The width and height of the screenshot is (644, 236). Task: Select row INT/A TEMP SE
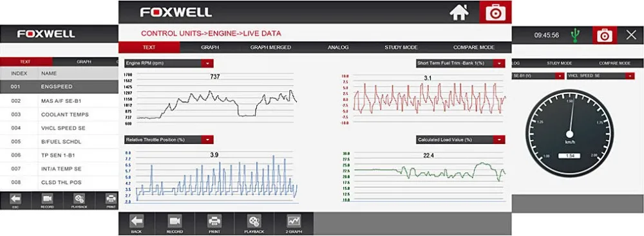pyautogui.click(x=59, y=168)
